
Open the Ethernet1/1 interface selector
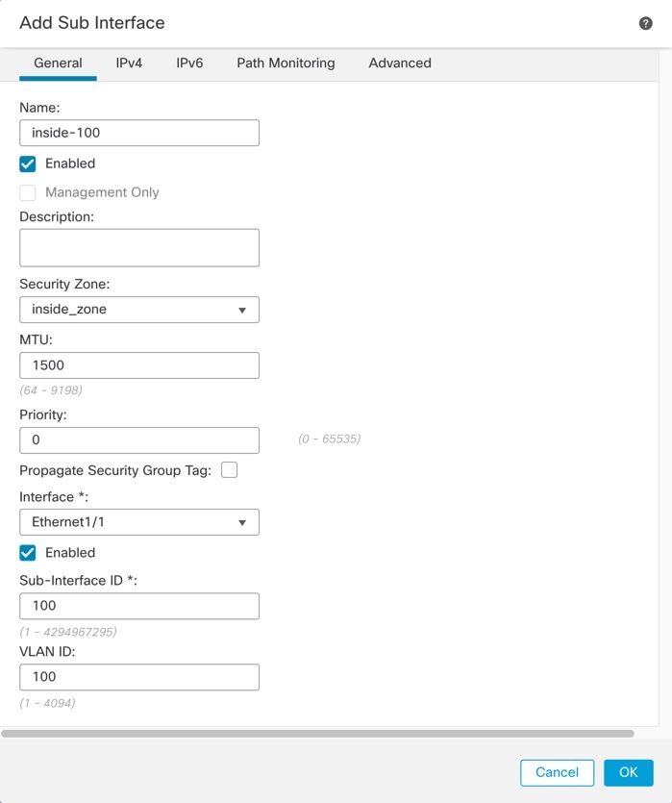click(x=139, y=522)
